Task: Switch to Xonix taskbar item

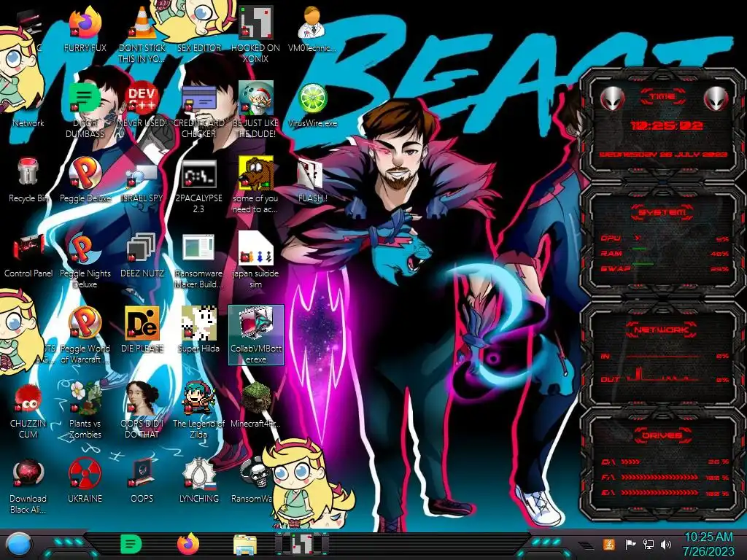Action: click(302, 544)
